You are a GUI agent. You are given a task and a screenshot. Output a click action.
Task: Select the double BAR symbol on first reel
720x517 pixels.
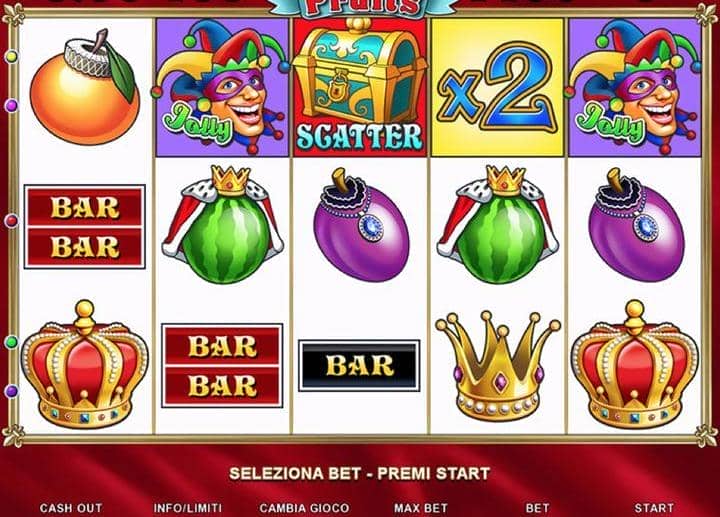pos(84,227)
